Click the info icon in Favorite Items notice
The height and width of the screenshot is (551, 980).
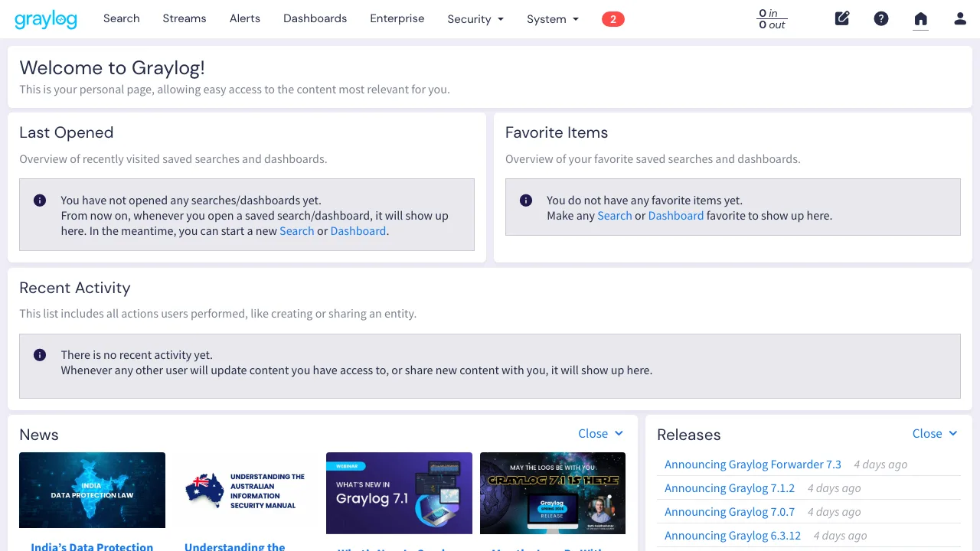[526, 201]
